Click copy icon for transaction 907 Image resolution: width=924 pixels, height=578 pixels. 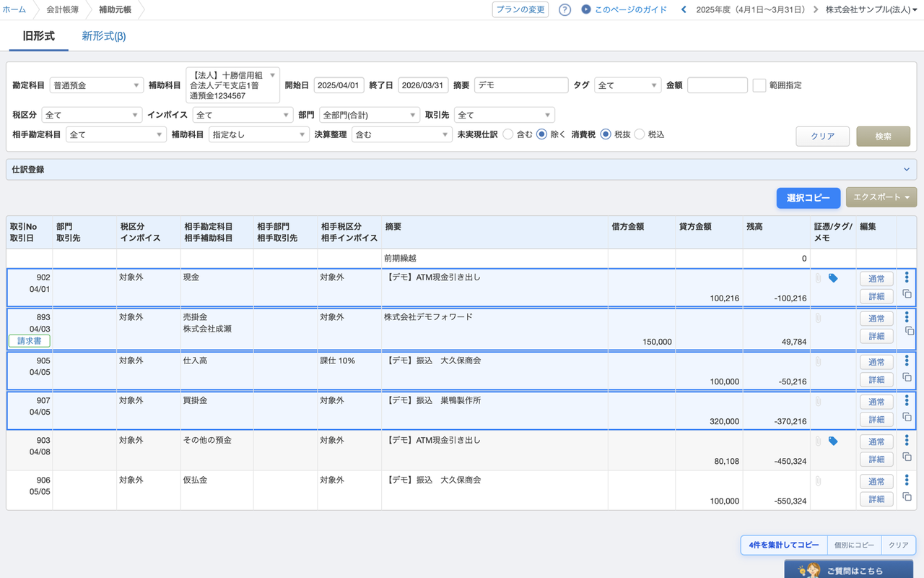tap(907, 417)
